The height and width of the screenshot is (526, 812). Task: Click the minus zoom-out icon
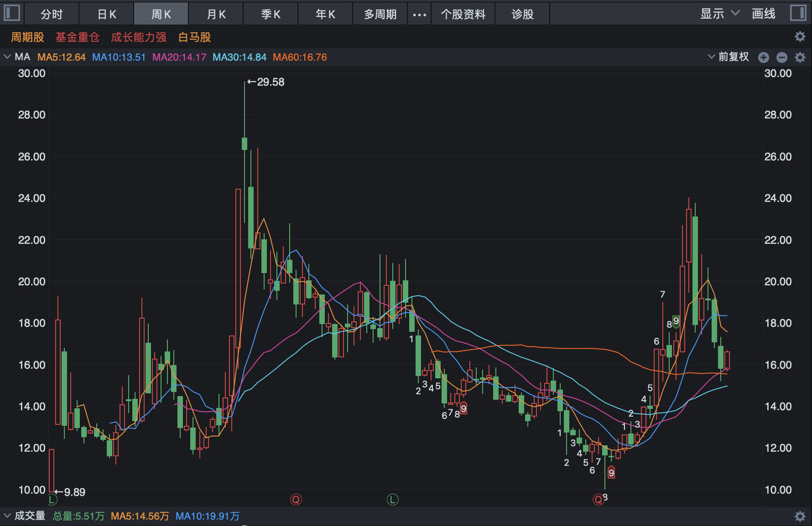782,57
